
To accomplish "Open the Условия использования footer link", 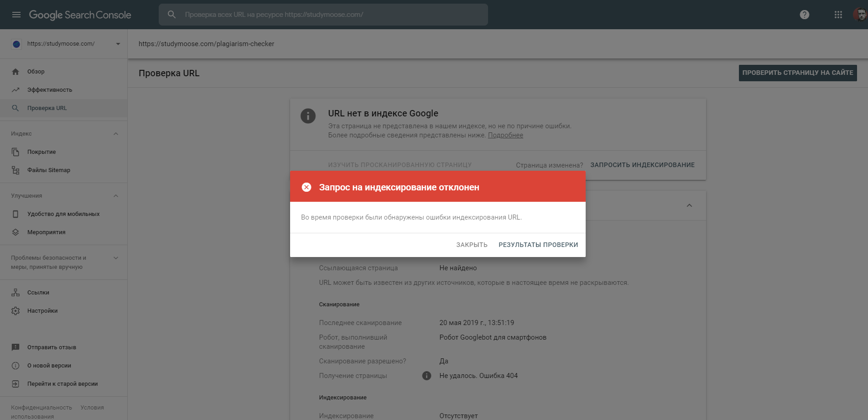I will pyautogui.click(x=57, y=412).
